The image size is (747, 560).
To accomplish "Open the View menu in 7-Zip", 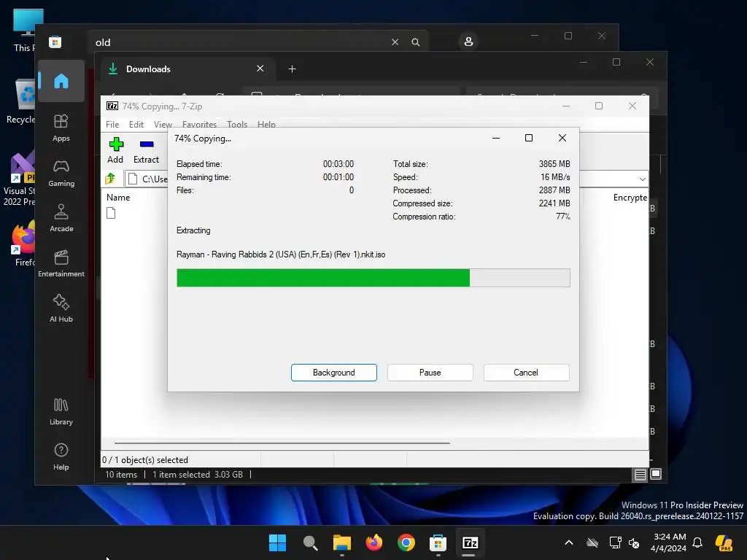I will (163, 124).
